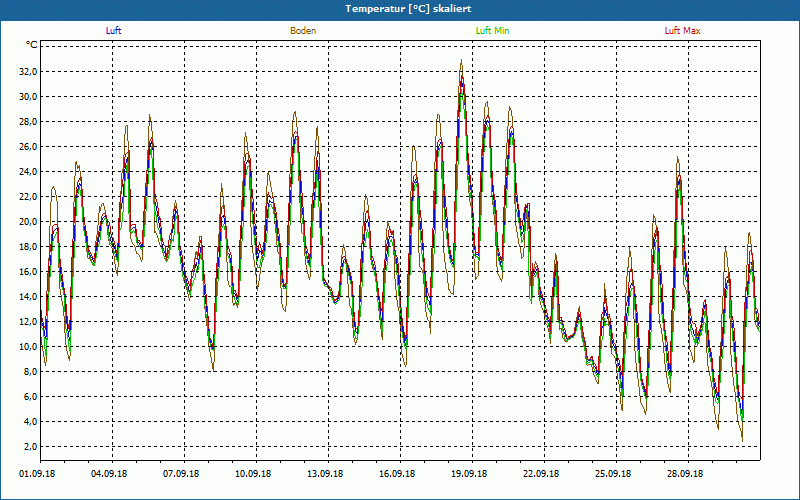The image size is (800, 500).
Task: Click the '6,0' y-axis value
Action: click(31, 396)
